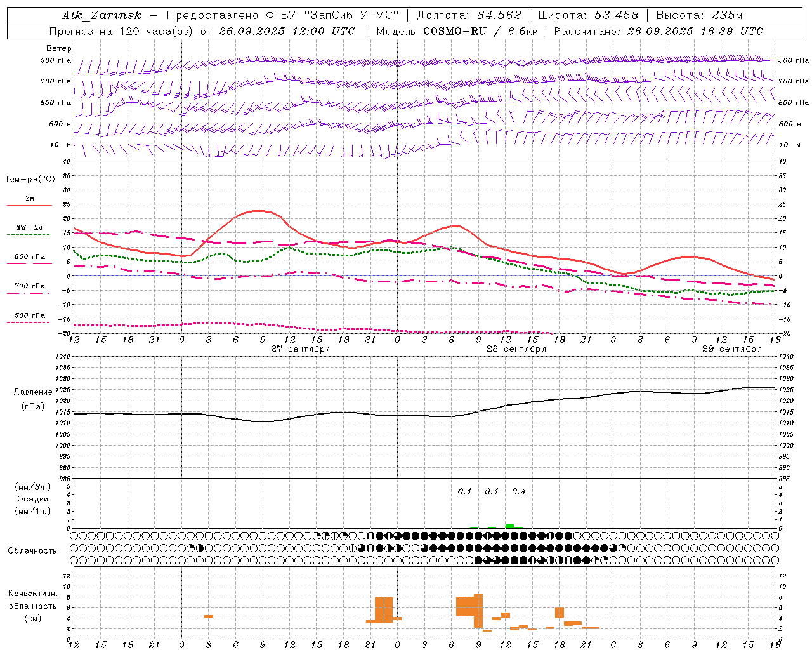The image size is (812, 650).
Task: Click the (мм/3ч.) precipitation unit label
Action: [33, 487]
